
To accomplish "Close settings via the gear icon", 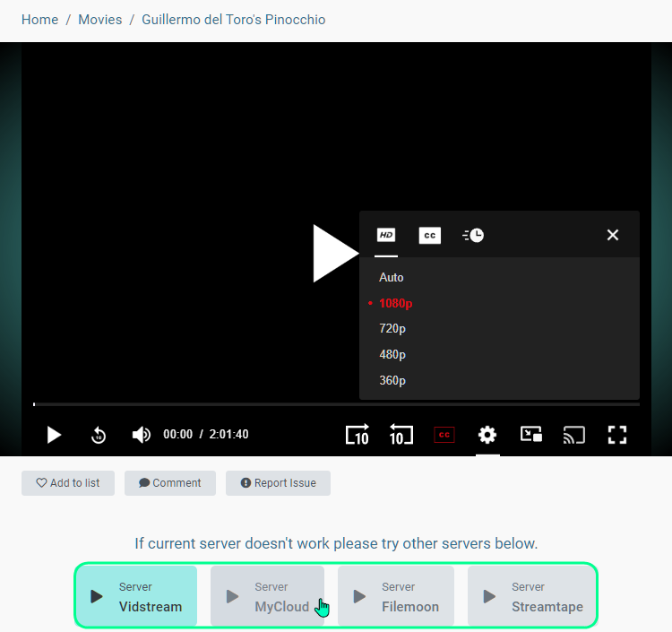I will 487,435.
